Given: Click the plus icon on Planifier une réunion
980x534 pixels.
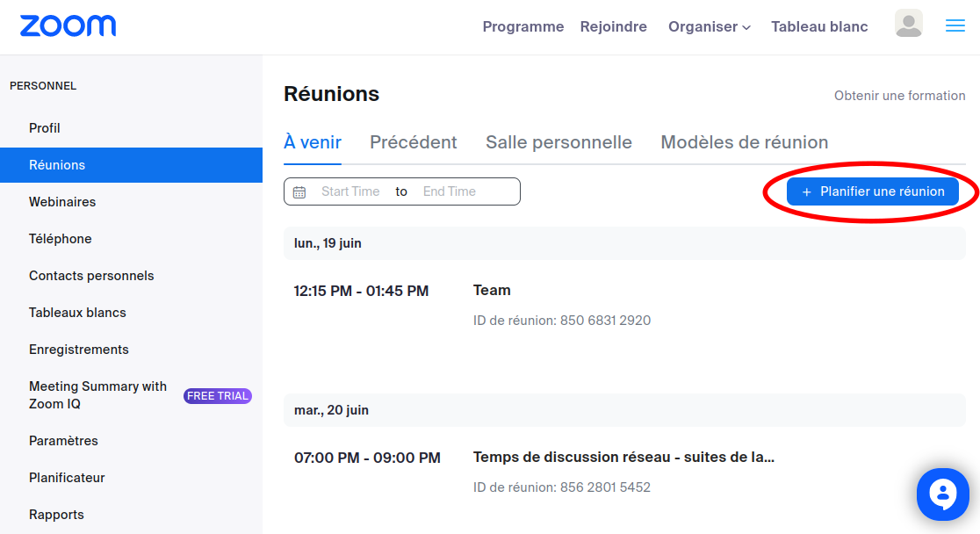Looking at the screenshot, I should point(807,191).
